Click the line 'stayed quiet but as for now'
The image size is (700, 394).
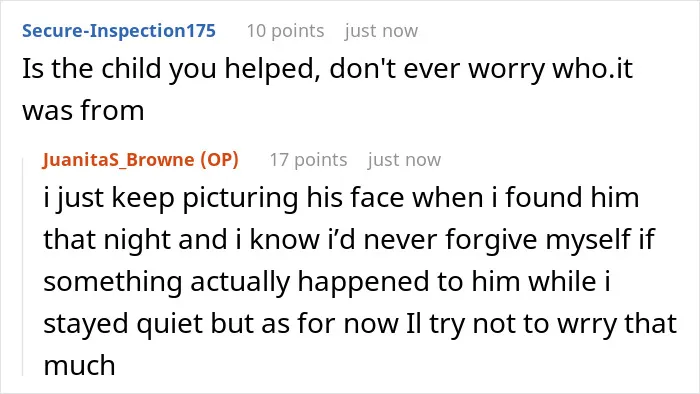point(360,324)
